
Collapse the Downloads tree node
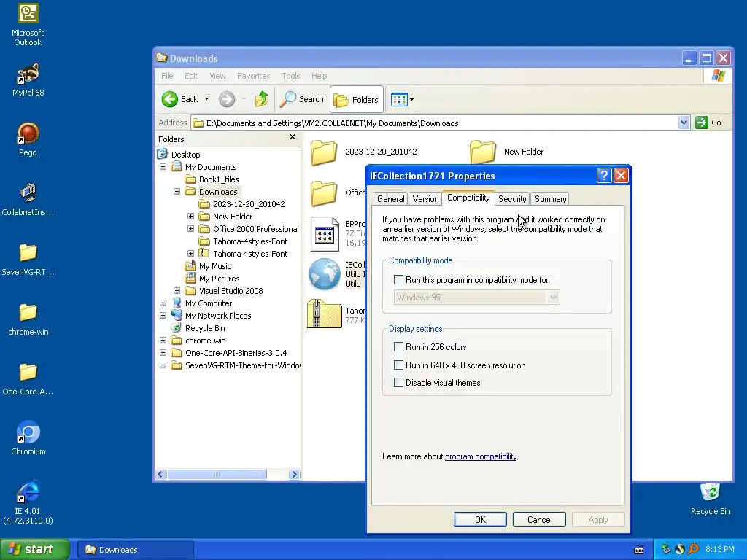pos(177,192)
